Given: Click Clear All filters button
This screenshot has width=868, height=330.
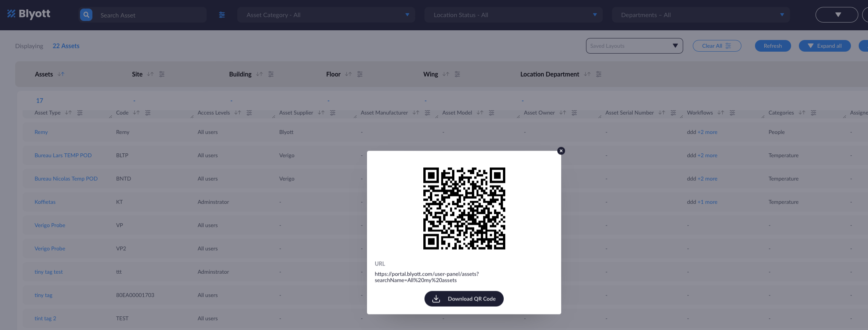Looking at the screenshot, I should pyautogui.click(x=717, y=46).
